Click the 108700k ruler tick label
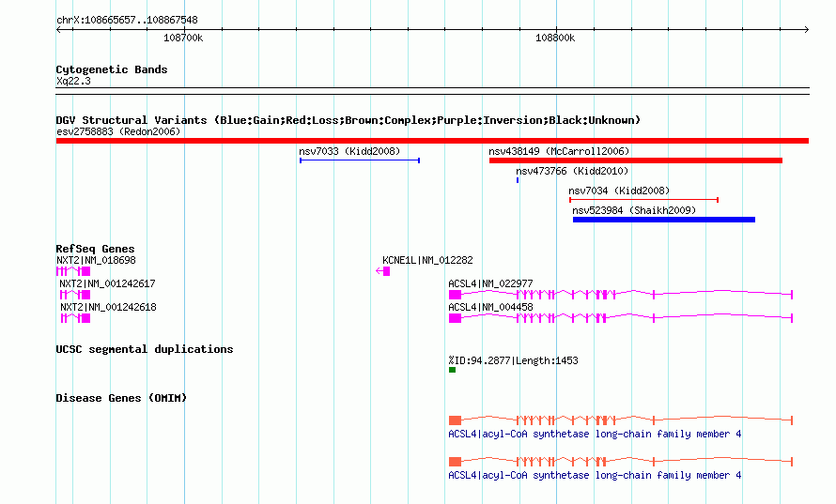Screen dimensions: 836x504 [183, 38]
